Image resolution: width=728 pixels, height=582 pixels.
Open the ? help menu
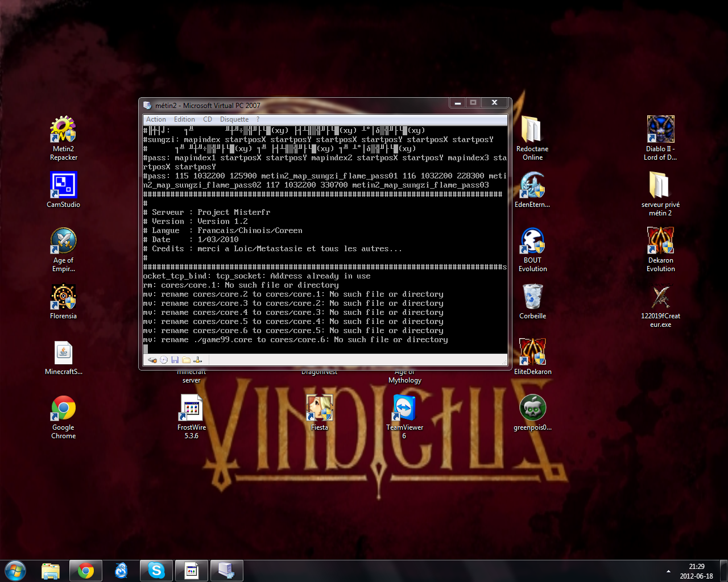[258, 119]
